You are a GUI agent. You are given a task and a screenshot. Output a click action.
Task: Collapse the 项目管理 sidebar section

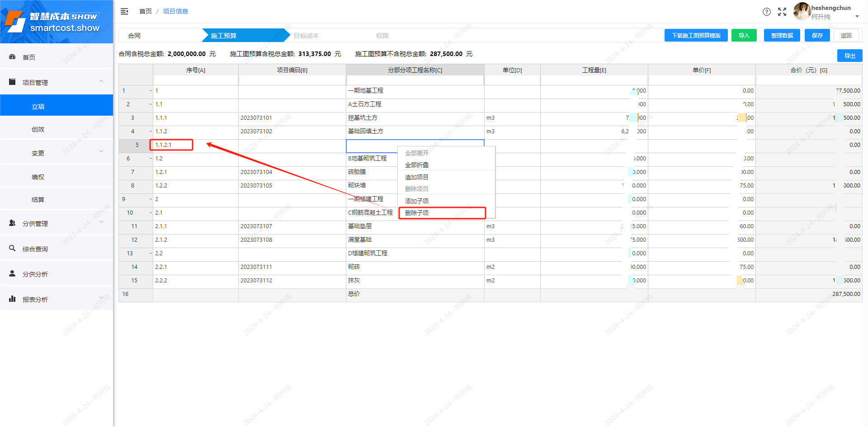(101, 82)
